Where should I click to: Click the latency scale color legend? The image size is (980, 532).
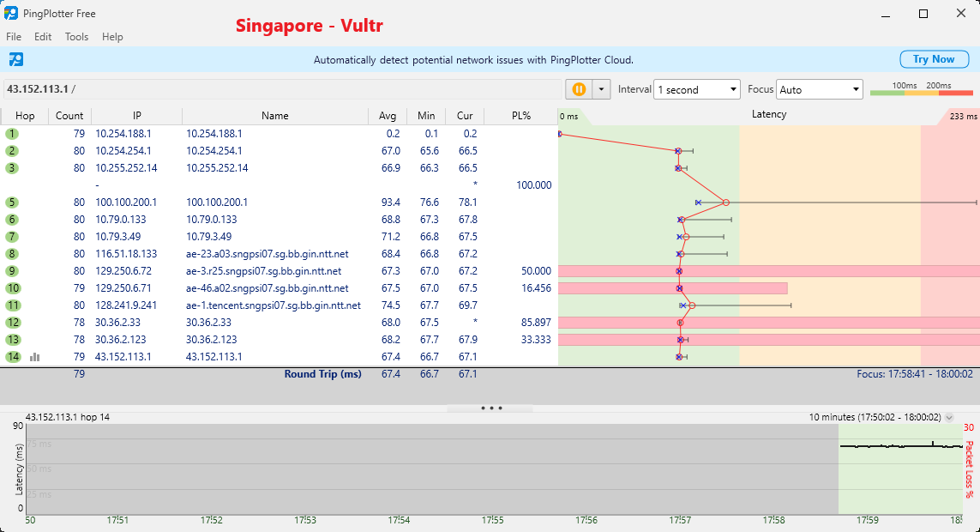pos(921,89)
